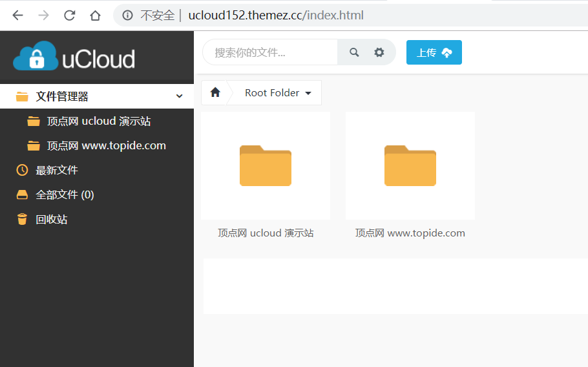The width and height of the screenshot is (588, 367).
Task: Click the recycle bin trash icon
Action: tap(23, 219)
